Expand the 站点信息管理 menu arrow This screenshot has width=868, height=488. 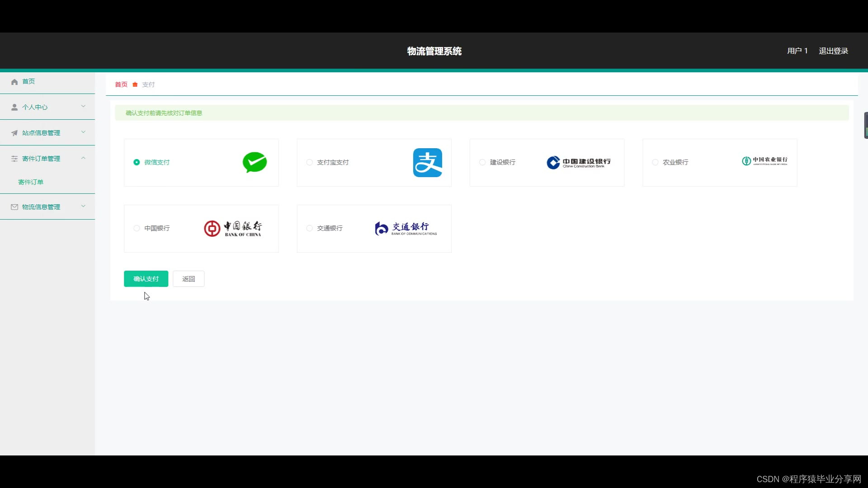(83, 132)
